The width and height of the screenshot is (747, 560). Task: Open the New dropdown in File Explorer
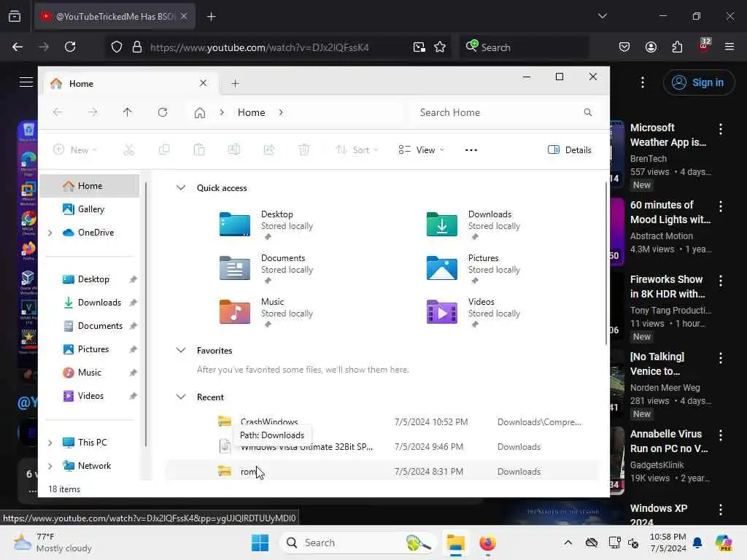[75, 150]
